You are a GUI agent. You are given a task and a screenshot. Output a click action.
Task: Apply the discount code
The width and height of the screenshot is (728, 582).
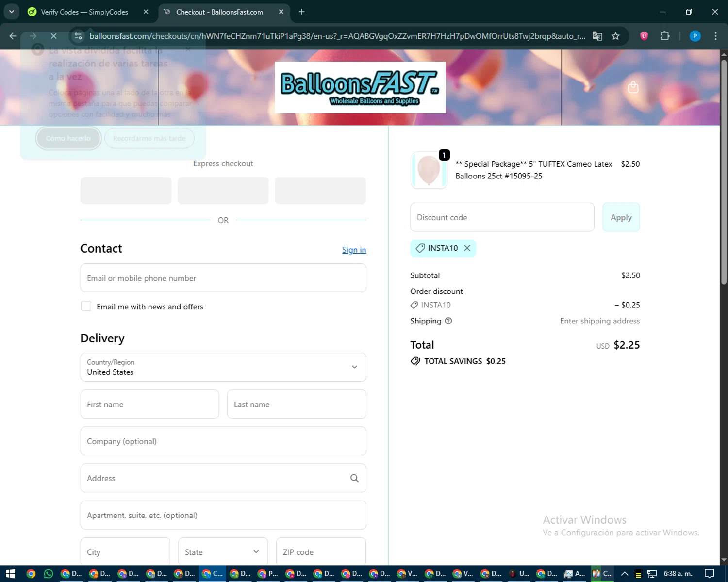point(621,217)
